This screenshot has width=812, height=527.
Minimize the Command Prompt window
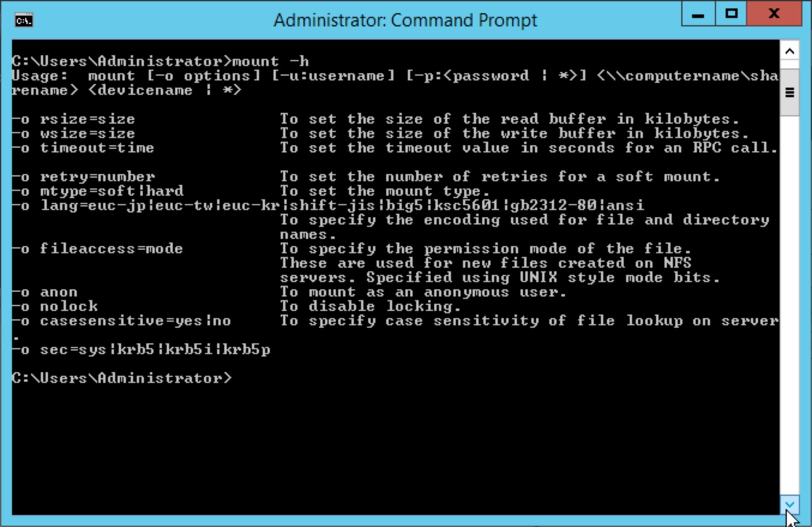pos(698,14)
